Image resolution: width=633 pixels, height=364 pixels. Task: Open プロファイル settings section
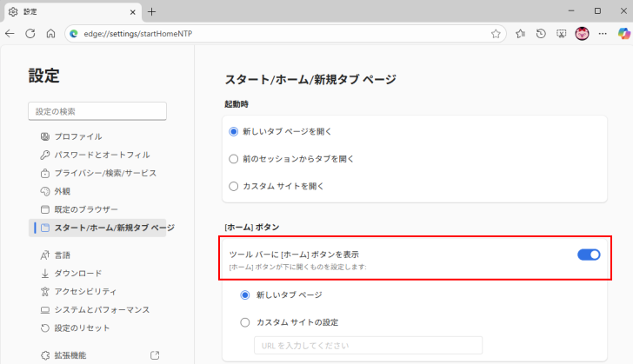[x=78, y=136]
